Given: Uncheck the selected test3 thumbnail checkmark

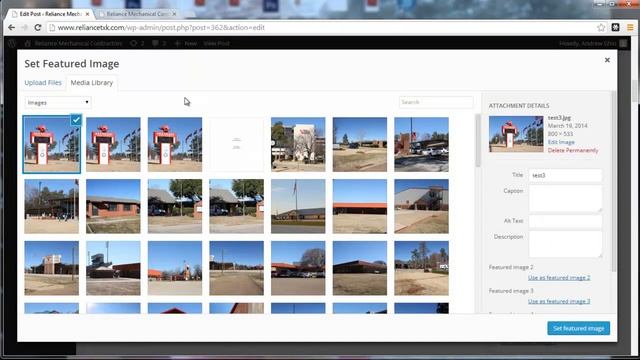Looking at the screenshot, I should pyautogui.click(x=76, y=120).
